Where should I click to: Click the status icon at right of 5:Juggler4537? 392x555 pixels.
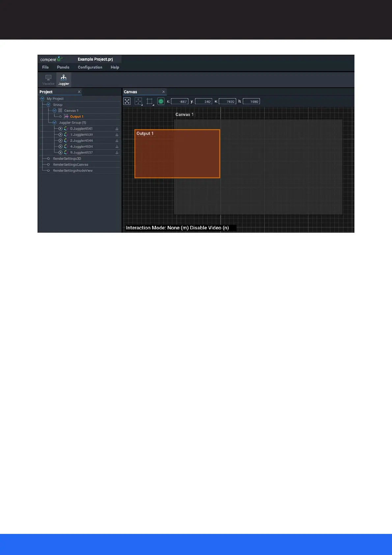click(x=117, y=153)
